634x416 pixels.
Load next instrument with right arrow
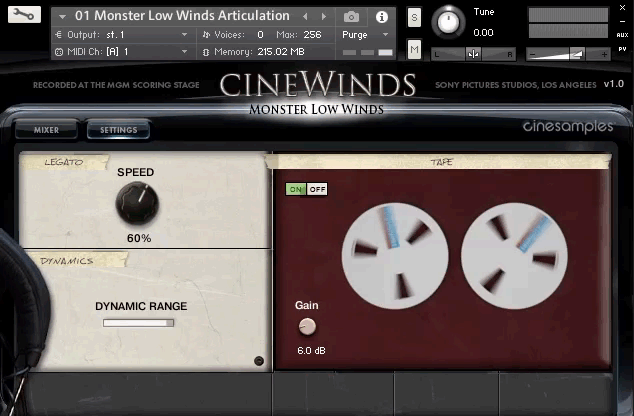pyautogui.click(x=323, y=17)
